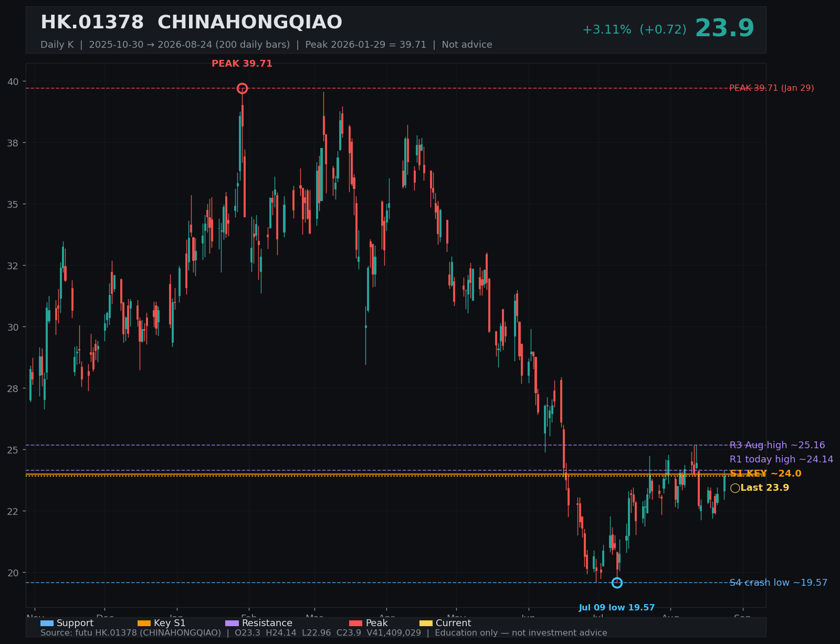Viewport: 840px width, 644px height.
Task: Click the R1 today high ~24.14 label
Action: pos(781,459)
